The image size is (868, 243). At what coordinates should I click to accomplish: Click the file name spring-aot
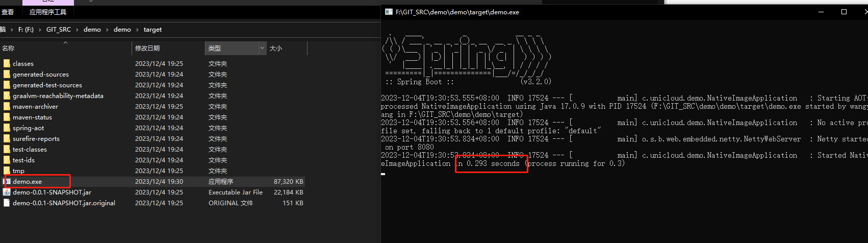[29, 128]
